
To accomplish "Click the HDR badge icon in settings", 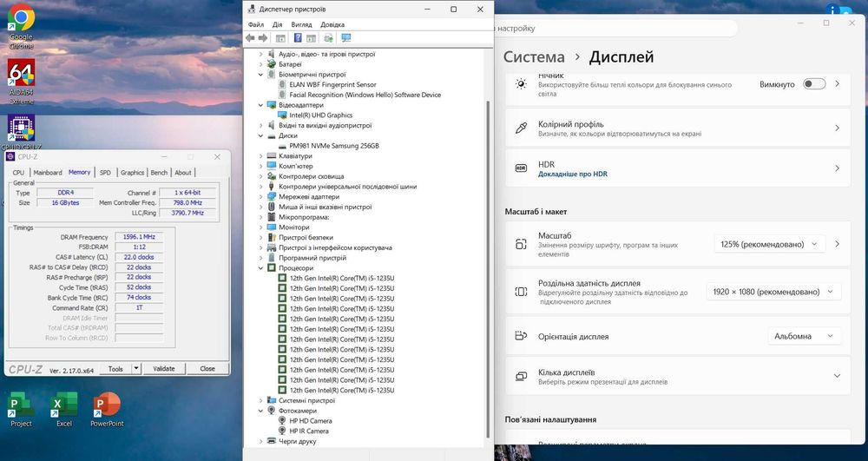I will pyautogui.click(x=521, y=168).
